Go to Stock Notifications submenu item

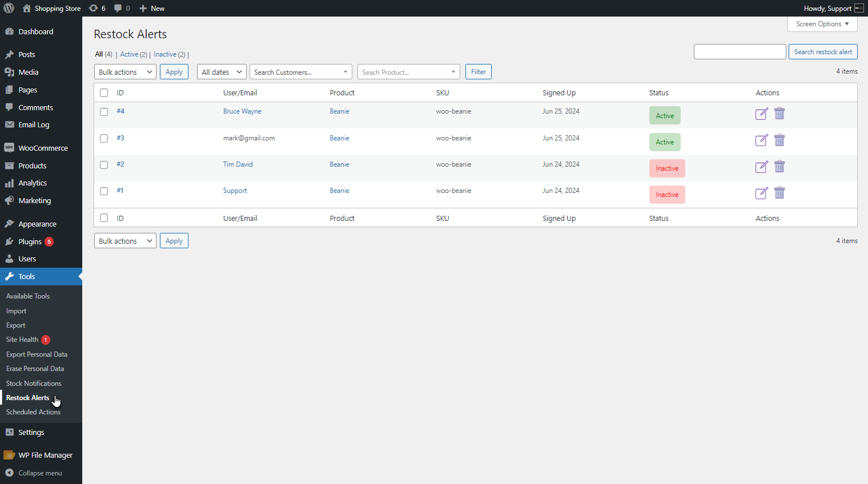[x=34, y=384]
